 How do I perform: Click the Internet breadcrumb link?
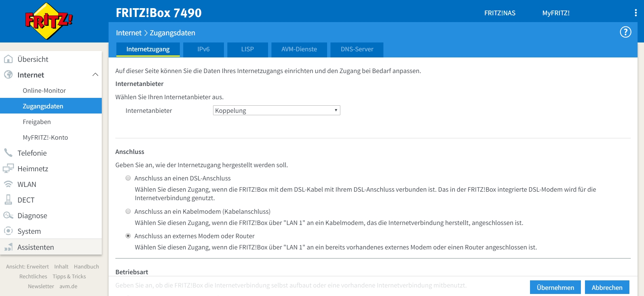129,33
